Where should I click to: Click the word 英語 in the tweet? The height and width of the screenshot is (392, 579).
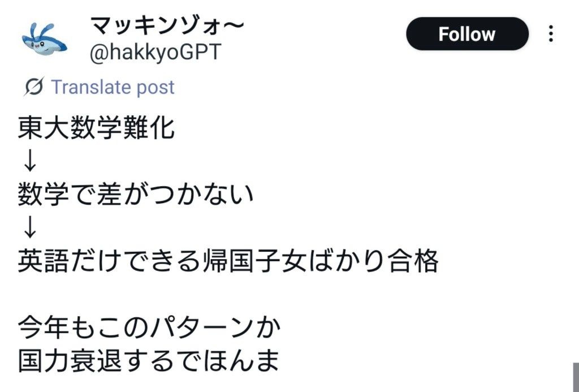pyautogui.click(x=44, y=261)
